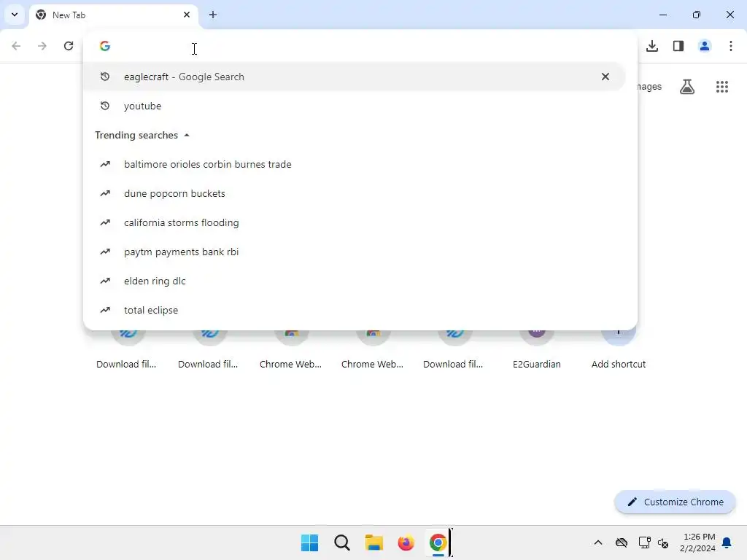This screenshot has width=747, height=560.
Task: Click Chrome icon in taskbar
Action: click(438, 542)
